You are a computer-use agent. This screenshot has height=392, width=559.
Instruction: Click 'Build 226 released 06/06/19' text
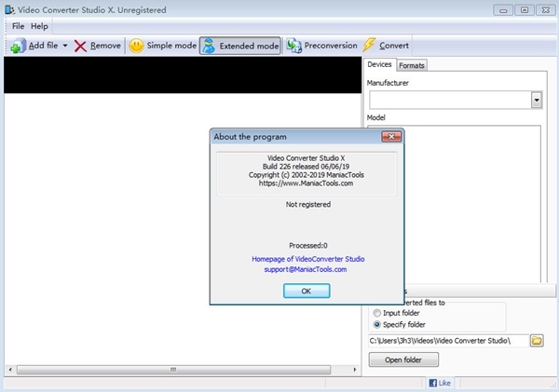pyautogui.click(x=306, y=167)
